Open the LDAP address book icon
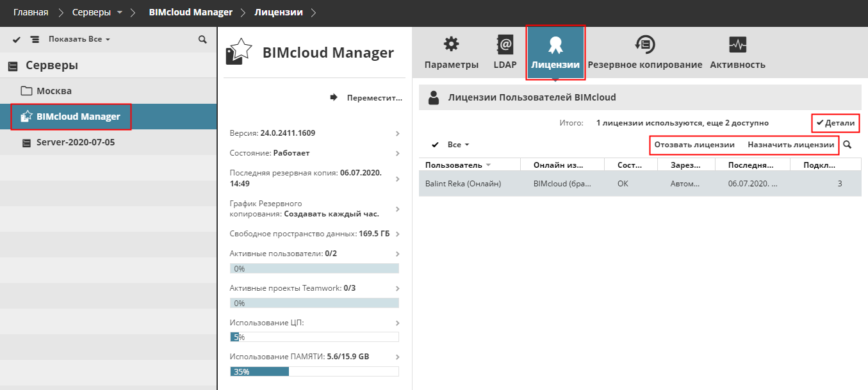868x390 pixels. point(505,45)
